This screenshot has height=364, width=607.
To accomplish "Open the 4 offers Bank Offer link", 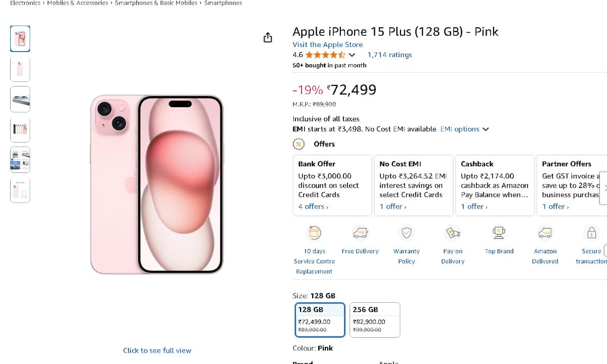I will pos(313,207).
